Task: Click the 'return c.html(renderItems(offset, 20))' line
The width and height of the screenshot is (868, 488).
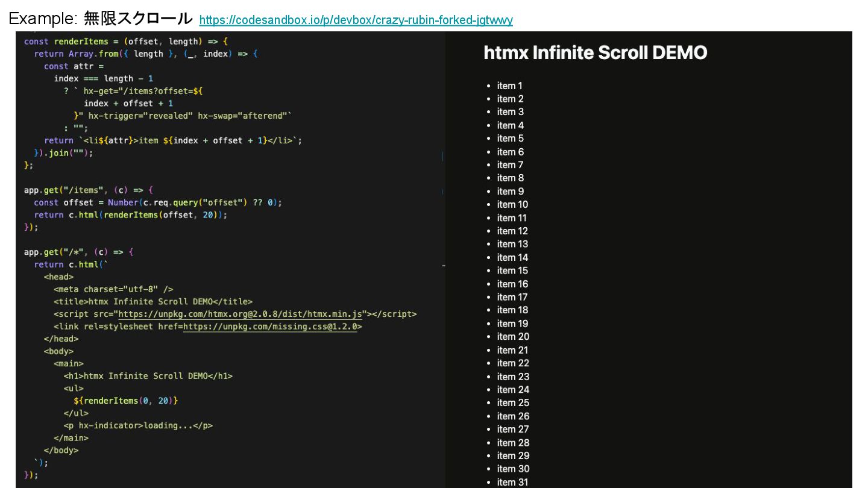Action: [131, 215]
